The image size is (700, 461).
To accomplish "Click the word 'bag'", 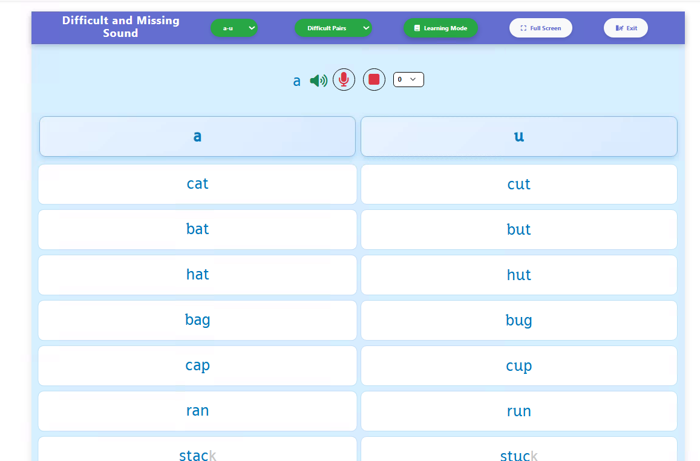I will pyautogui.click(x=197, y=320).
